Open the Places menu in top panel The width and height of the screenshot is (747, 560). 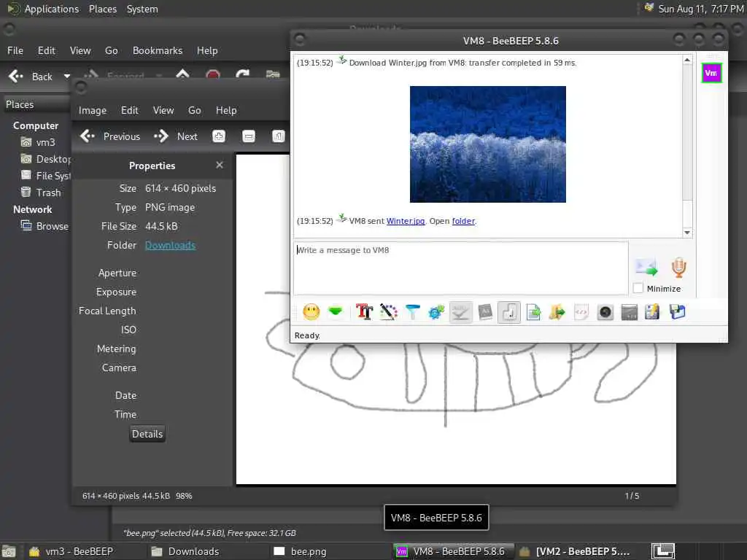point(102,9)
